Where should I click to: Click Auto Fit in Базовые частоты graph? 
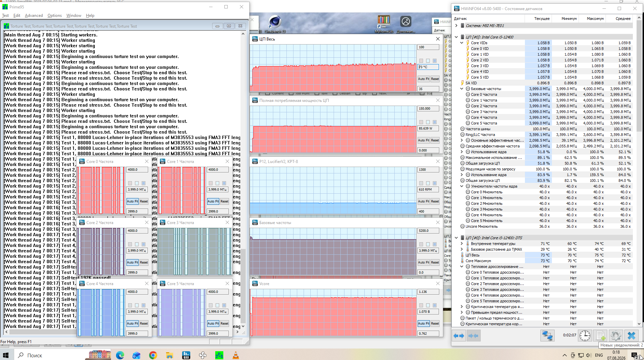coord(424,262)
